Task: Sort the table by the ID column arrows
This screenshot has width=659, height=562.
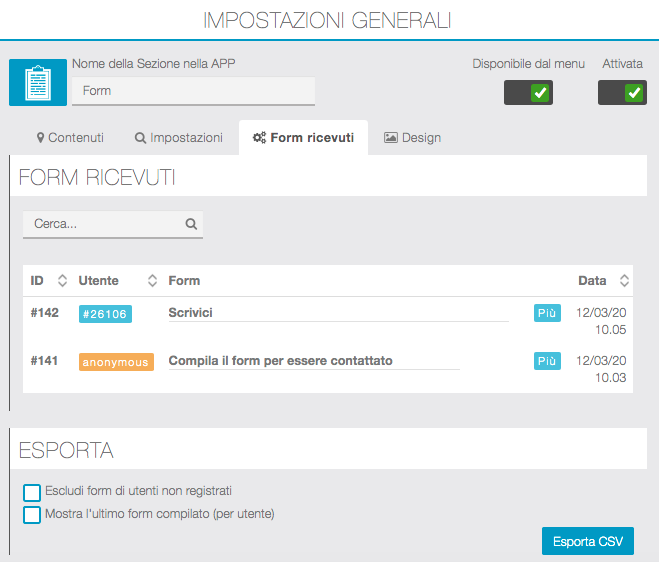Action: 62,281
